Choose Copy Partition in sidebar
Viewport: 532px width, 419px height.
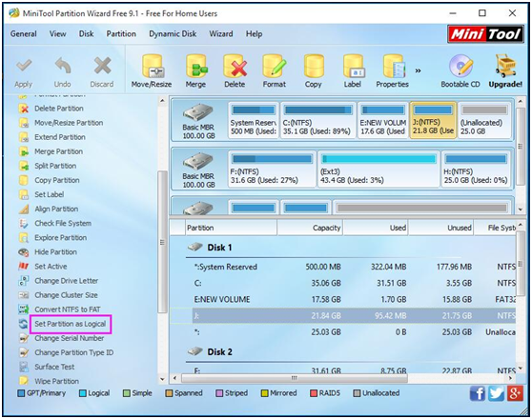pos(57,180)
